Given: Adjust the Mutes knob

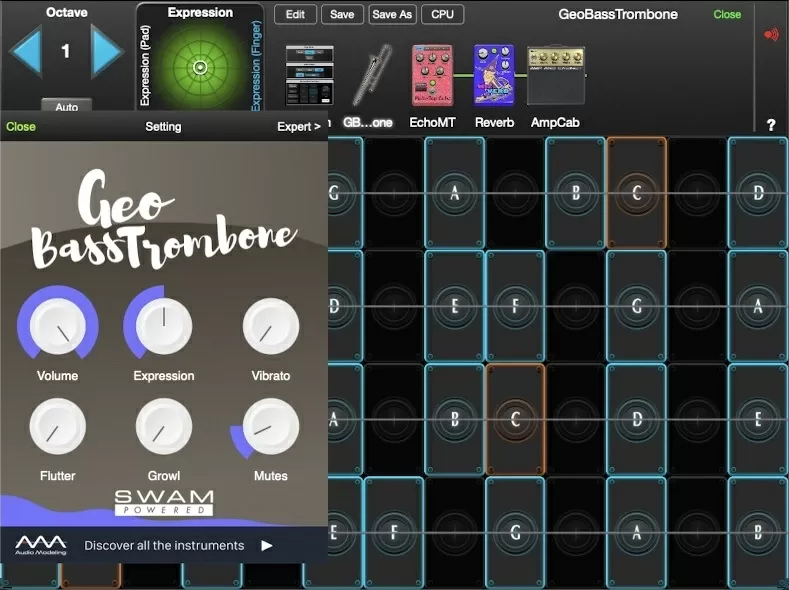Looking at the screenshot, I should (x=271, y=427).
